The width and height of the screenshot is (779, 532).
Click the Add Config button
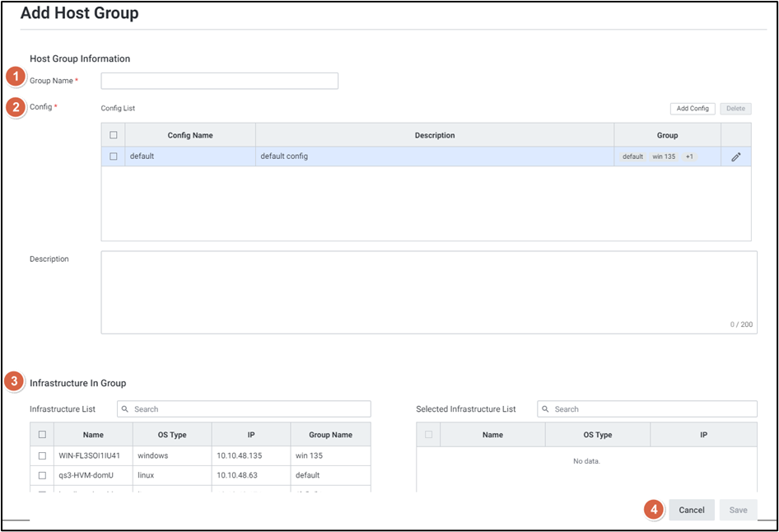693,109
